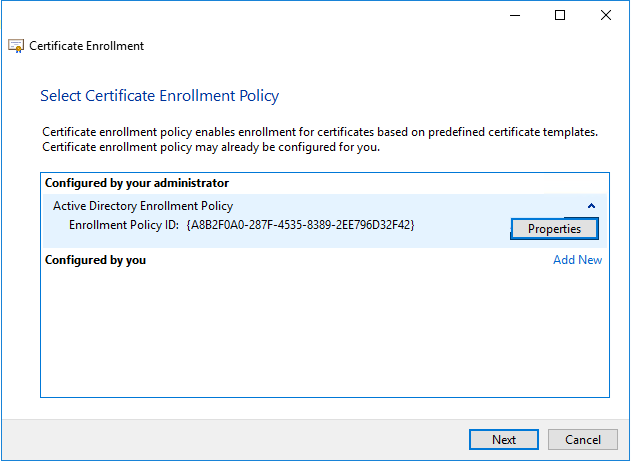This screenshot has height=462, width=631.
Task: Select the Configured by you header
Action: pyautogui.click(x=95, y=260)
